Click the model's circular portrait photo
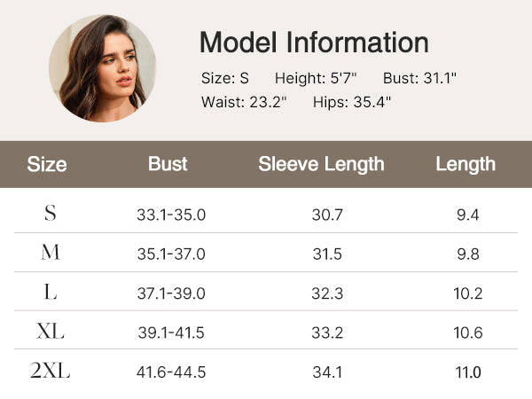The width and height of the screenshot is (532, 399). pos(103,68)
